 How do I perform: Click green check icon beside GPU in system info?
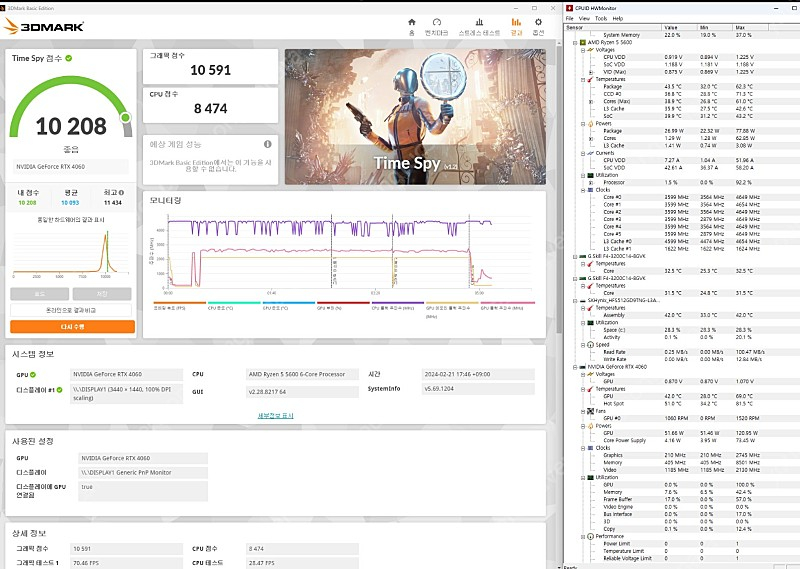point(33,375)
